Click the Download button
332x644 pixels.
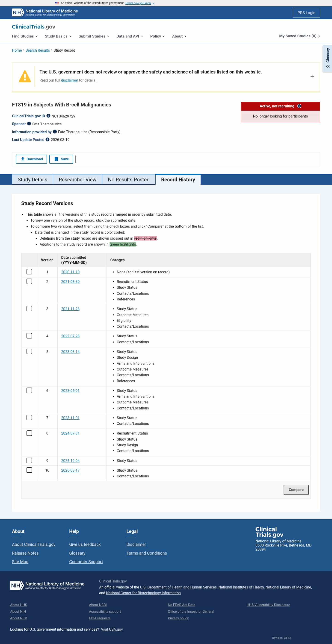[x=32, y=159]
